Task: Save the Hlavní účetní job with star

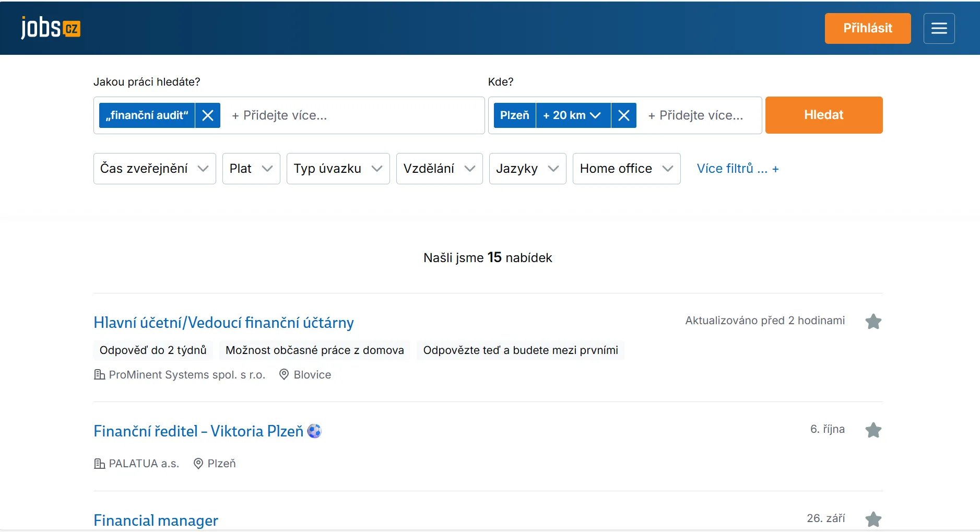Action: pyautogui.click(x=873, y=322)
